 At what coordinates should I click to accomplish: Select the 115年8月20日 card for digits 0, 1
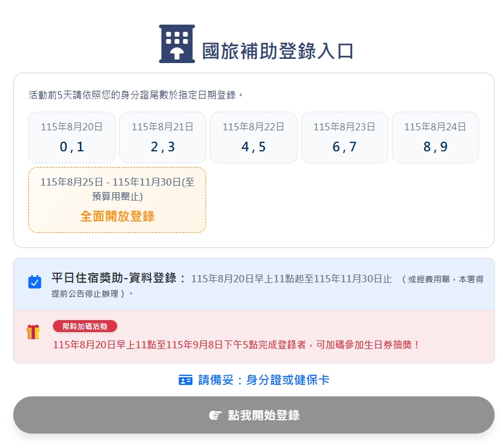click(x=72, y=138)
